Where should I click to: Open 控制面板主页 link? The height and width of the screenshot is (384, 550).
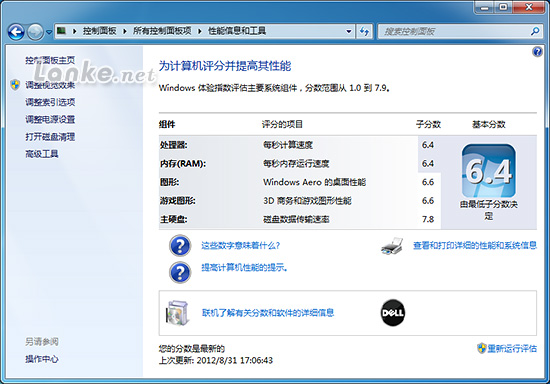50,60
